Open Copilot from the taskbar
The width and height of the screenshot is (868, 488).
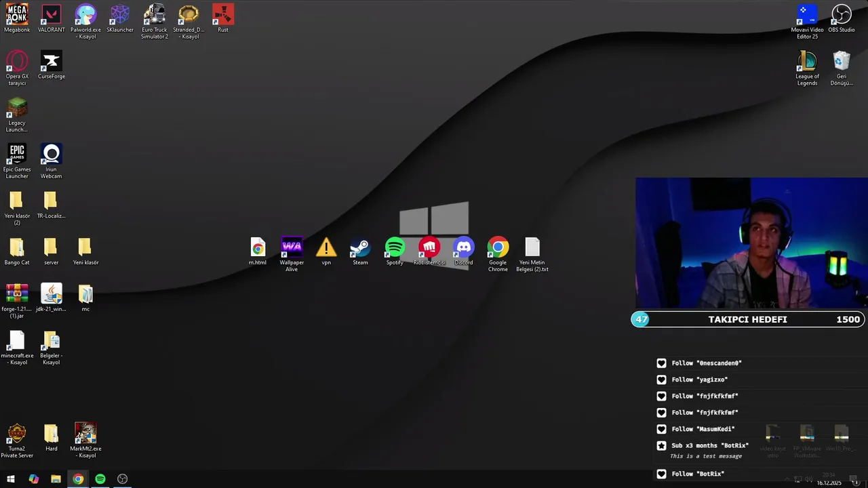[33, 479]
